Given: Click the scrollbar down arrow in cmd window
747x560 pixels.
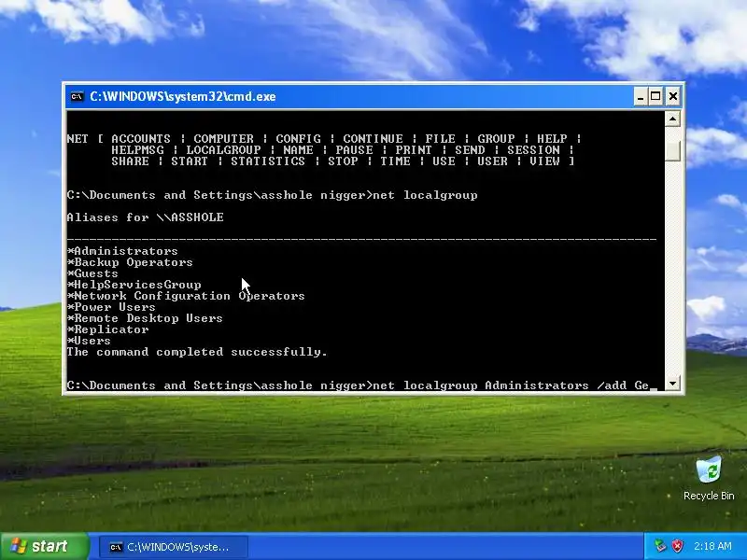Looking at the screenshot, I should point(672,384).
